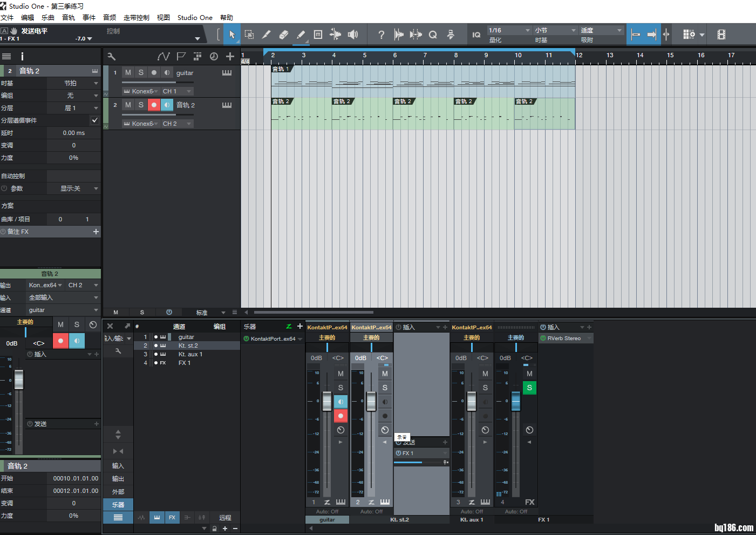Open CH 2 channel dropdown on 音轨 2

[177, 124]
